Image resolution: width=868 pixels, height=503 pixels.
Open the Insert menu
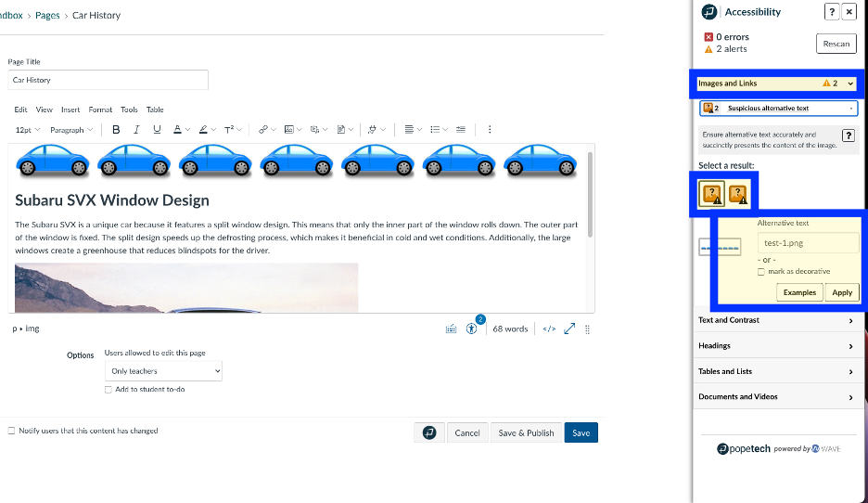tap(70, 110)
